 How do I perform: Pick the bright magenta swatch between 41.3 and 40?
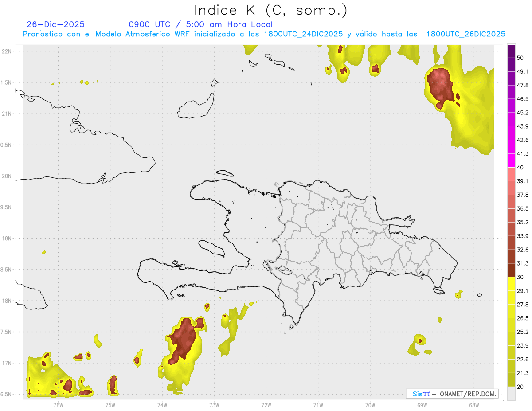tap(511, 160)
